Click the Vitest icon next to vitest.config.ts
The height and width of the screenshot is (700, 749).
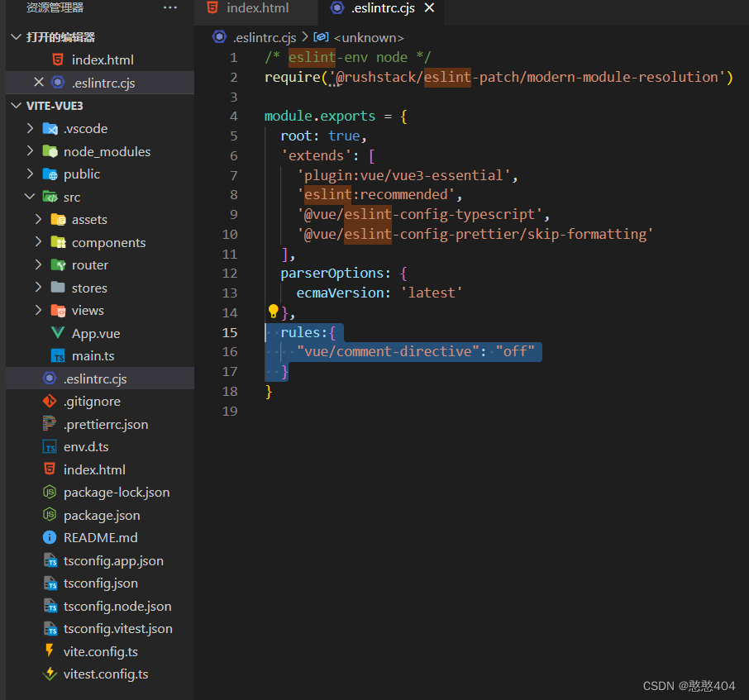(50, 674)
